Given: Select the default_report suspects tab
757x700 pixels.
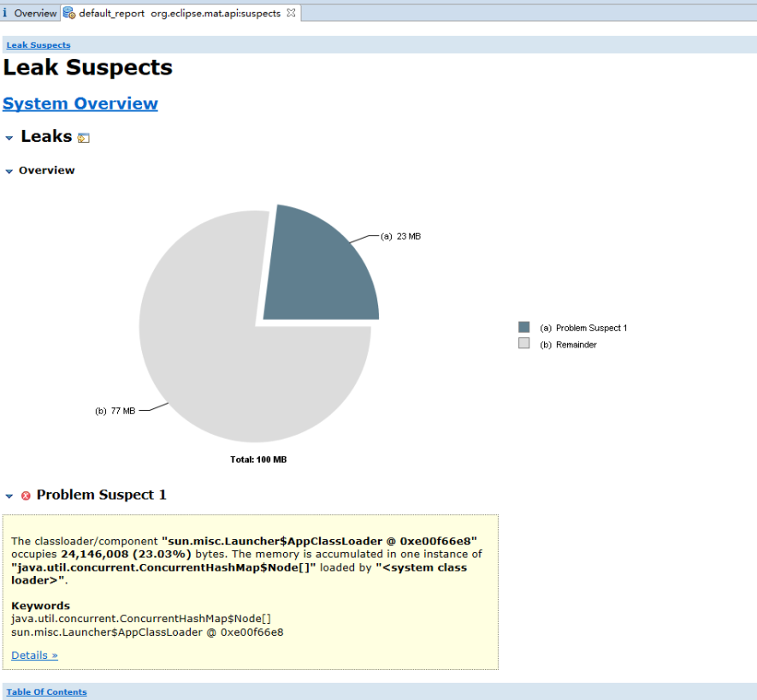Looking at the screenshot, I should tap(180, 13).
